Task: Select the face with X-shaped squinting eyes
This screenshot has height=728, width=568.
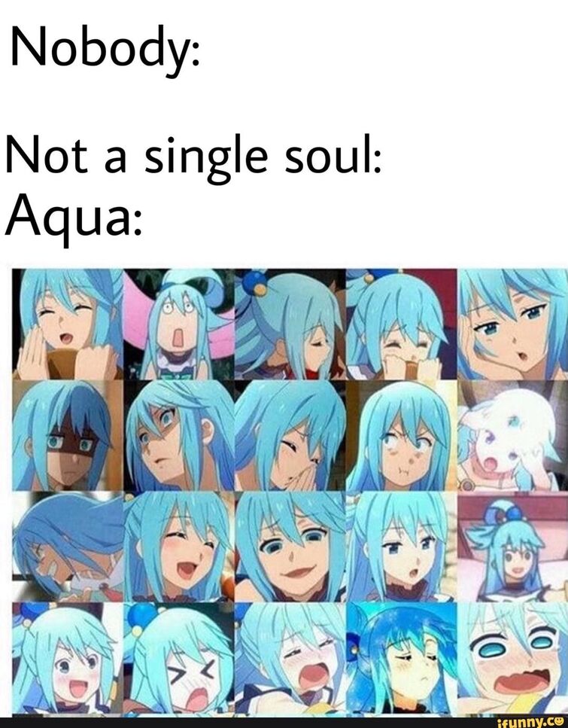Action: [x=178, y=658]
